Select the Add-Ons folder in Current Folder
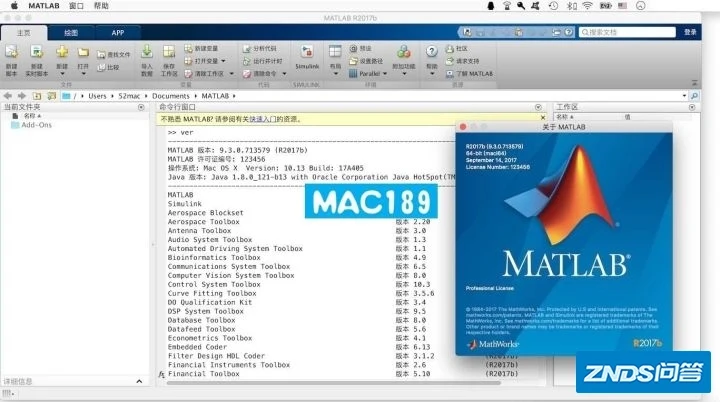The width and height of the screenshot is (720, 402). tap(32, 125)
